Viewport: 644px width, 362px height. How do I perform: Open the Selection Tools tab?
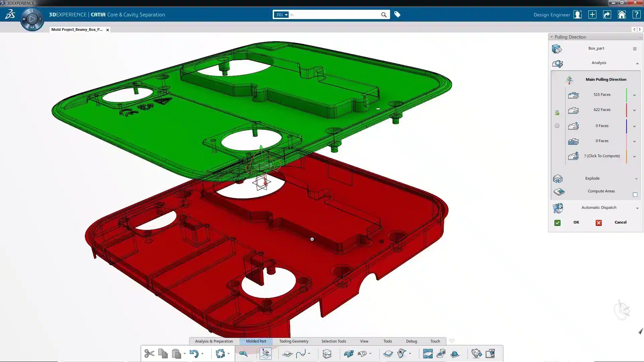click(x=333, y=341)
